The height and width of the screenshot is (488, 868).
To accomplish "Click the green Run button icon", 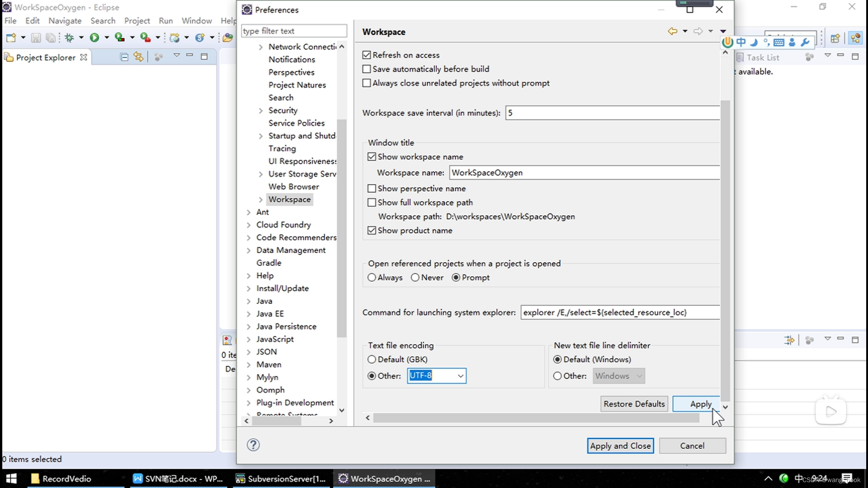I will [94, 38].
